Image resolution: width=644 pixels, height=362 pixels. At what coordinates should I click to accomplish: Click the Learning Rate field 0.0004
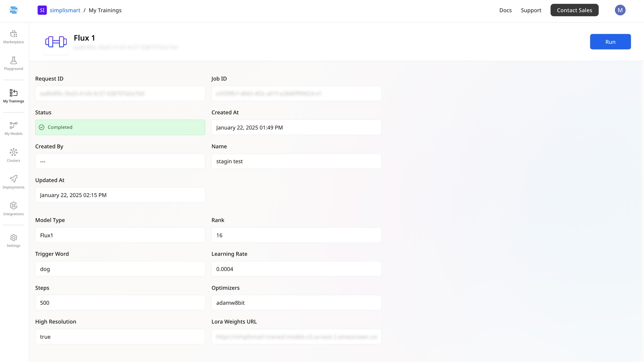click(296, 269)
